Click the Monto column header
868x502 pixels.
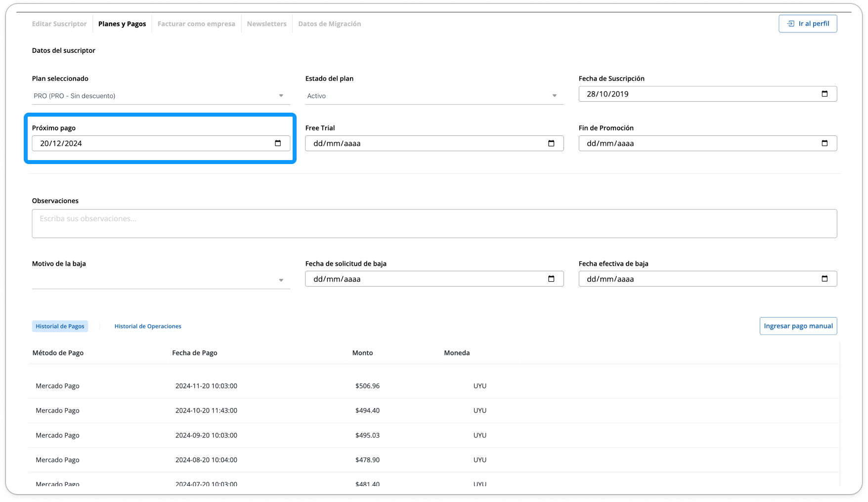[362, 353]
